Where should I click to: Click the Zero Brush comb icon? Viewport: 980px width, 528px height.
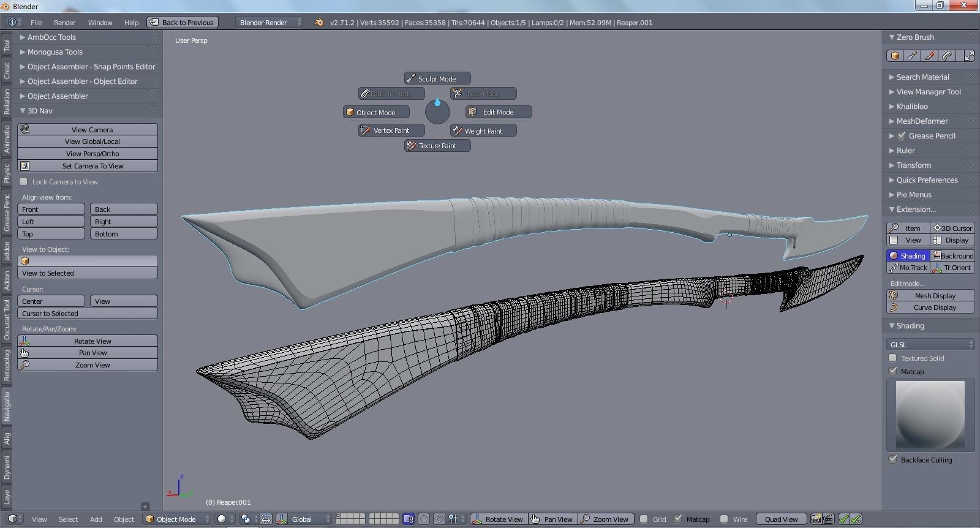pyautogui.click(x=947, y=56)
